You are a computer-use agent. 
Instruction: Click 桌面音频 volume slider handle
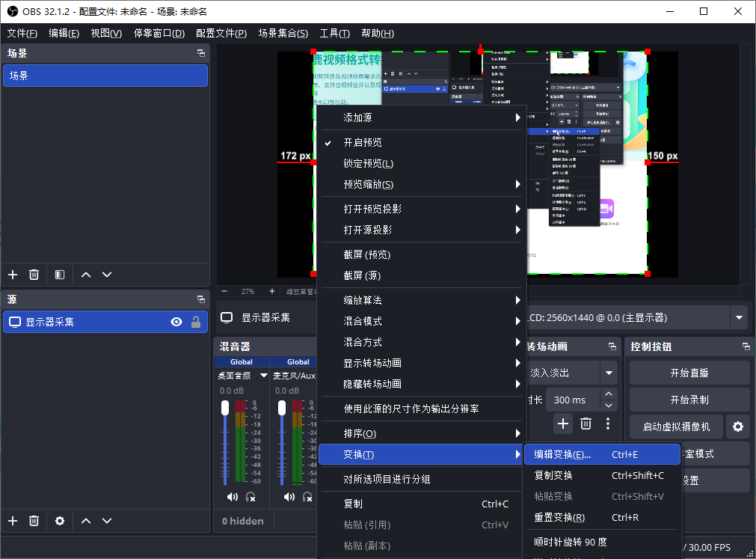coord(225,408)
